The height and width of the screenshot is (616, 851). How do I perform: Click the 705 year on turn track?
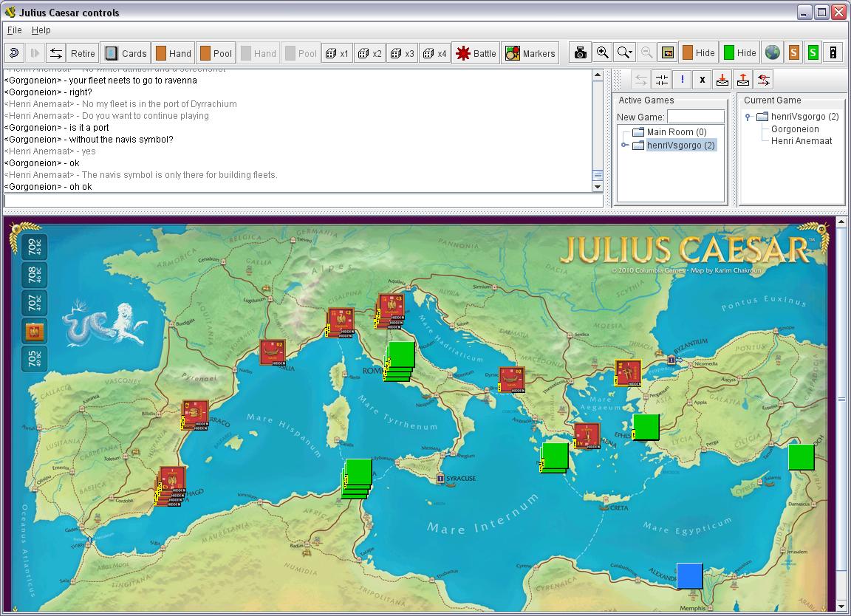point(34,358)
